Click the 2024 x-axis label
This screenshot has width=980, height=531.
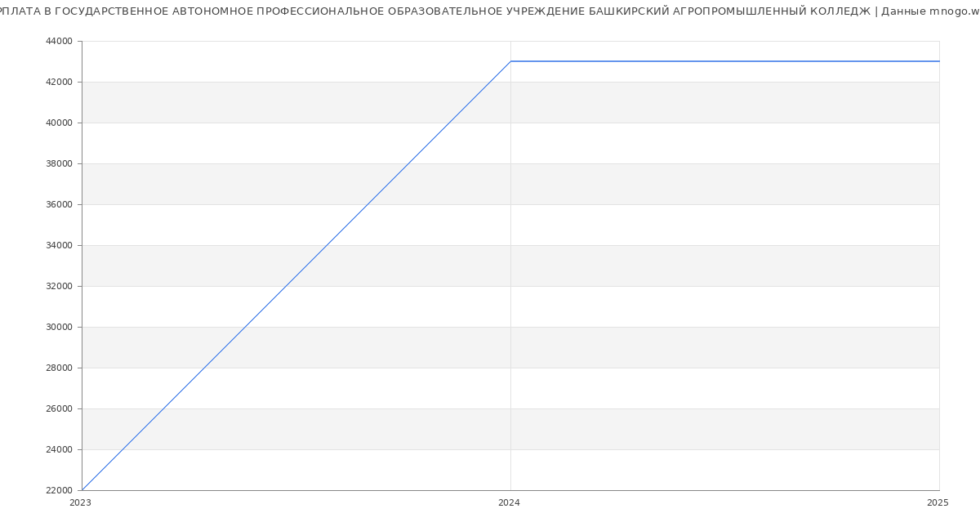pos(509,503)
